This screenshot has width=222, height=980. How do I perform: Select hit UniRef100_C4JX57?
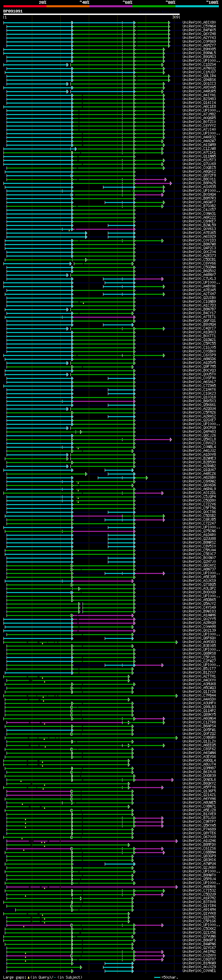coord(199,210)
